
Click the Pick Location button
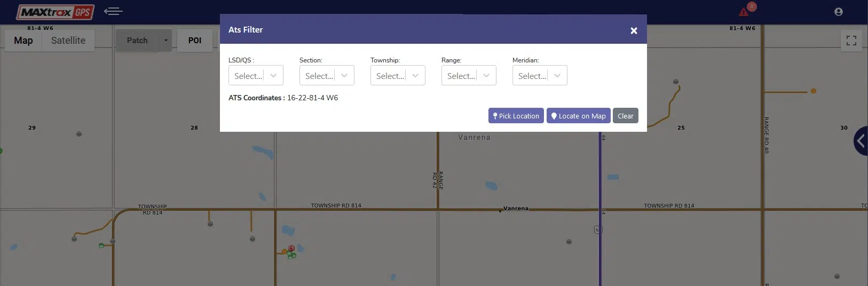(x=516, y=116)
